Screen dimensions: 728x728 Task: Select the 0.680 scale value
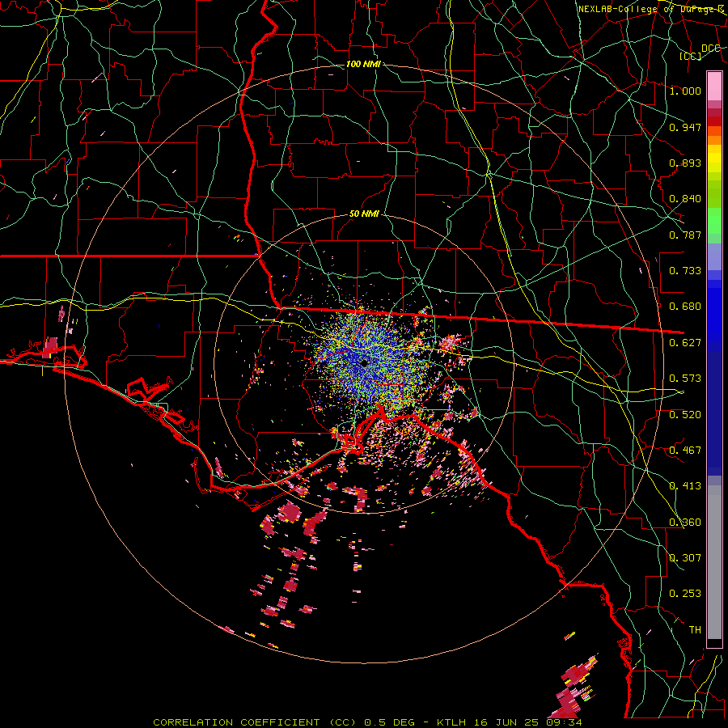685,307
